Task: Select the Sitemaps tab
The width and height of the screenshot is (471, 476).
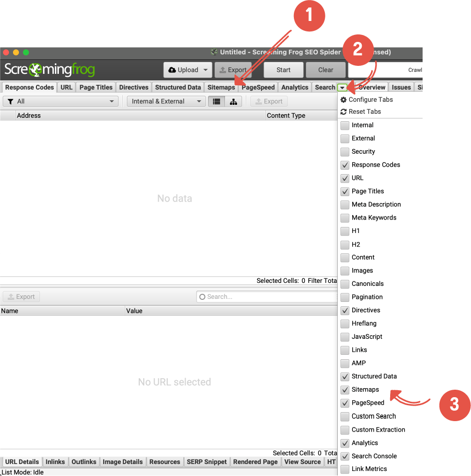Action: pyautogui.click(x=221, y=87)
